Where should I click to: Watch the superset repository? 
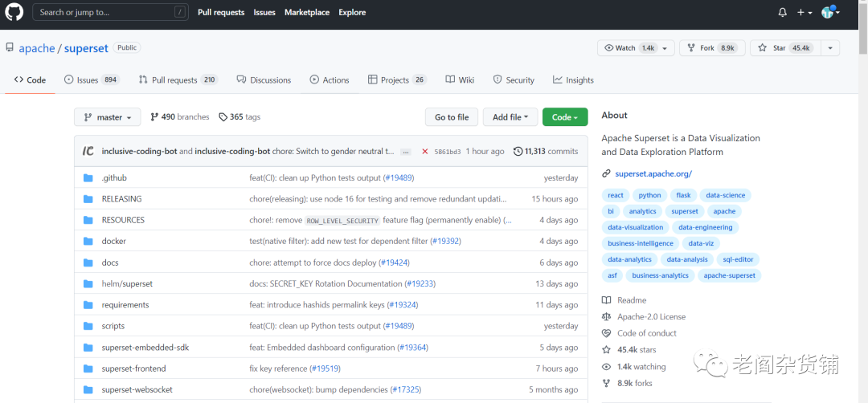(636, 48)
